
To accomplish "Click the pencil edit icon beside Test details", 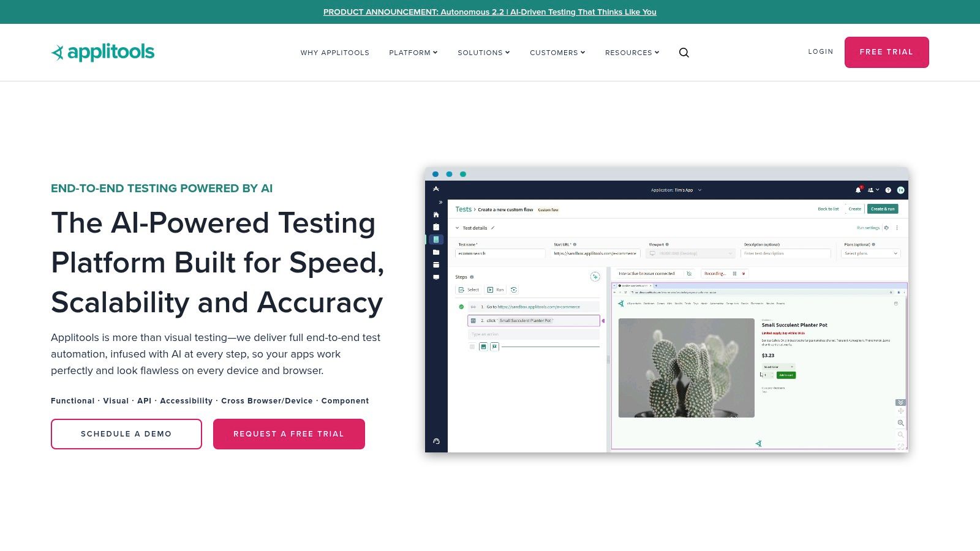I will pyautogui.click(x=492, y=228).
